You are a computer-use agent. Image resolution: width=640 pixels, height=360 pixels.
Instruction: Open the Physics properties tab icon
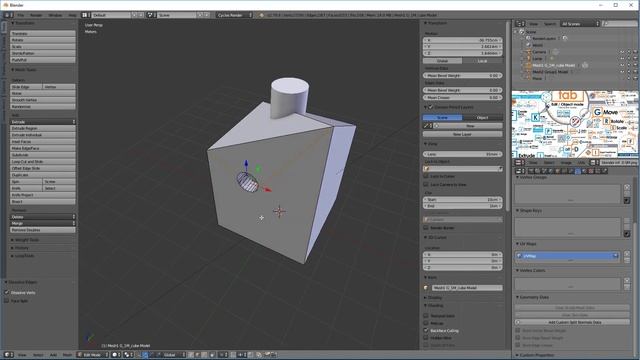pyautogui.click(x=604, y=171)
